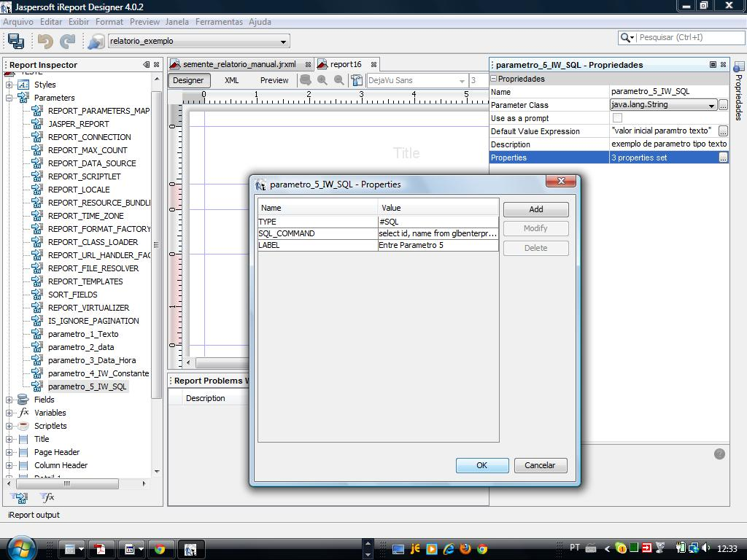Open Firefox from the quick launch icons
The height and width of the screenshot is (560, 747).
[x=465, y=548]
